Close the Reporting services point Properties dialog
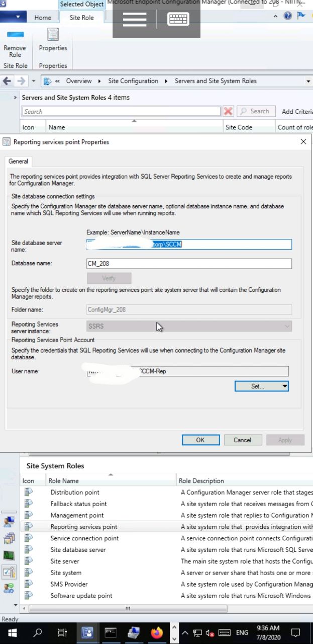Viewport: 313px width, 644px height. (x=303, y=142)
